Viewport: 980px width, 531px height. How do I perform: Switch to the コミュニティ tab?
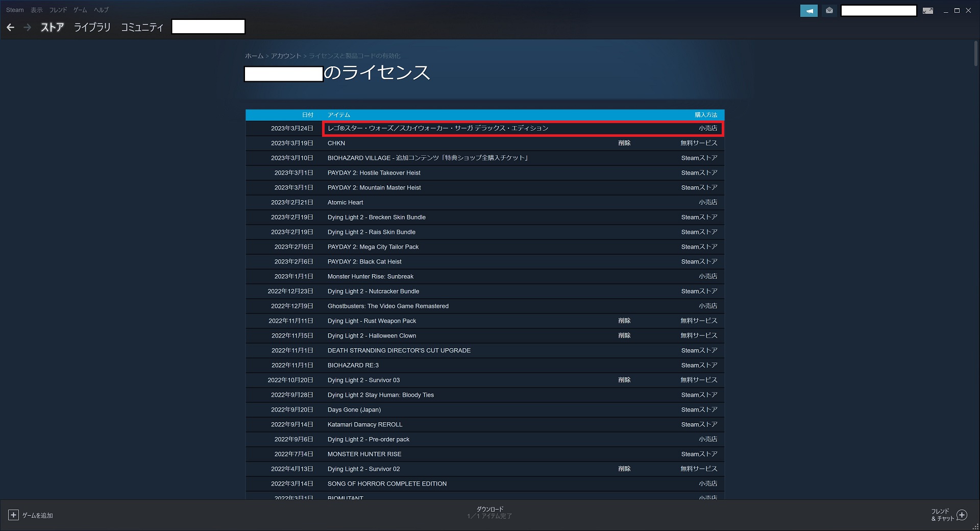pos(142,28)
